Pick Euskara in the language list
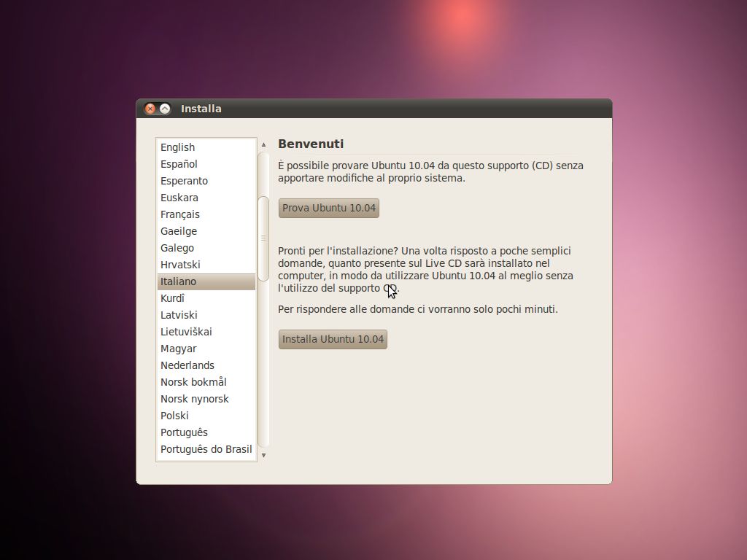The width and height of the screenshot is (747, 560). [x=206, y=198]
